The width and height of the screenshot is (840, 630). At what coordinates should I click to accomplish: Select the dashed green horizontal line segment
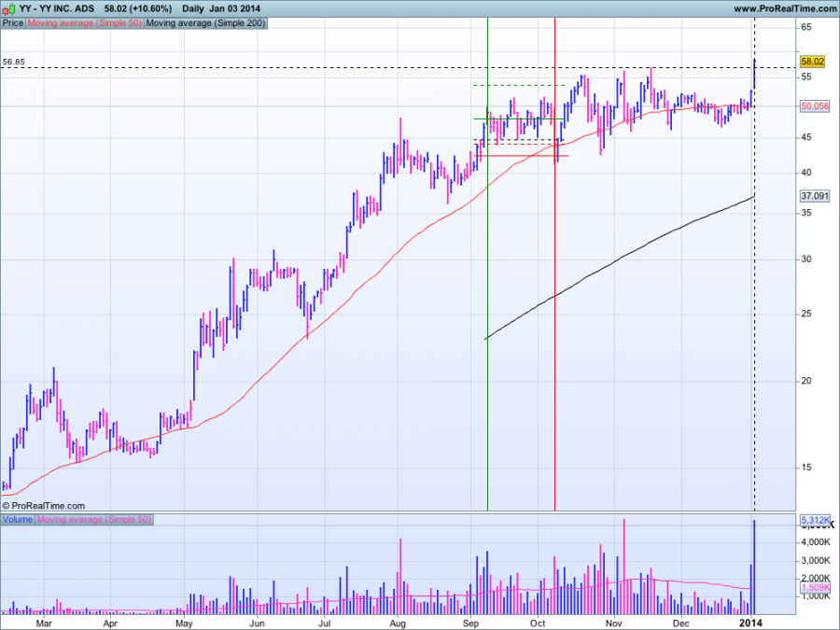pyautogui.click(x=519, y=85)
